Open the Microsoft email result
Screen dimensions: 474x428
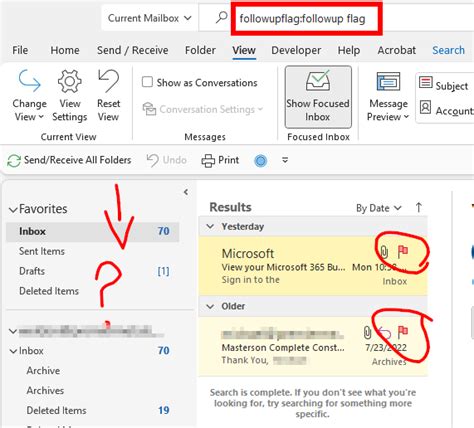[x=313, y=266]
